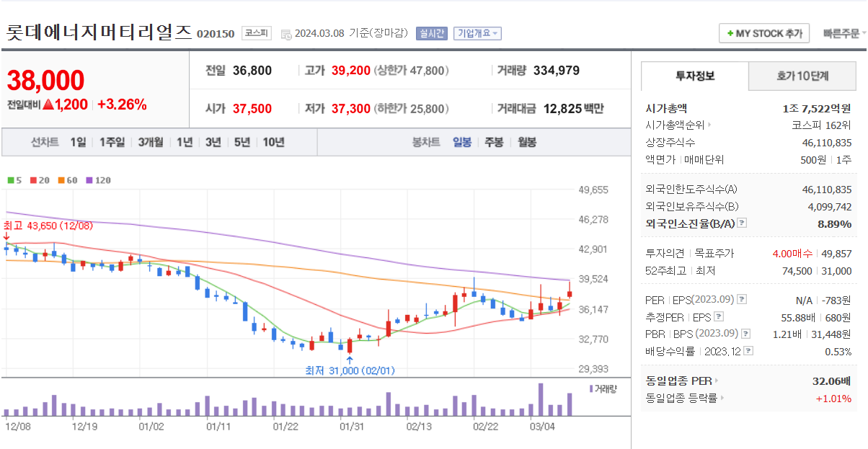This screenshot has width=868, height=449.
Task: Click the tallest volume bar near 03/04
Action: 541,400
